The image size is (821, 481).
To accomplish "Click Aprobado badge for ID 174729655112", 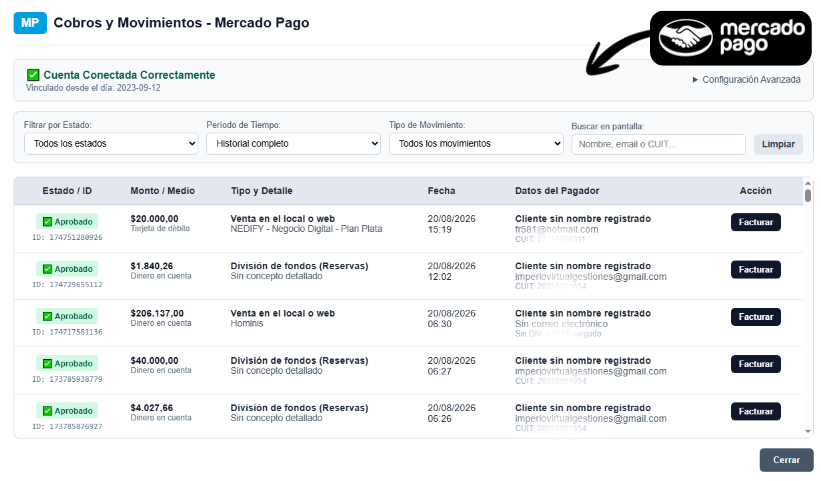I will point(67,269).
